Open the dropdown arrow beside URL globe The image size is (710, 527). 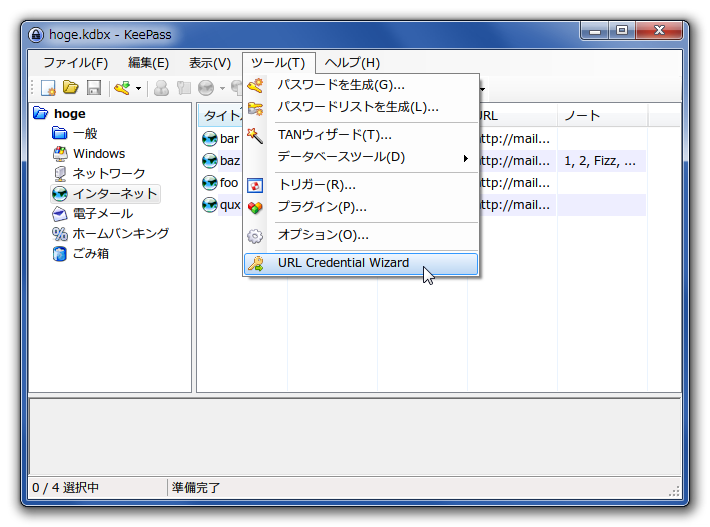[222, 88]
